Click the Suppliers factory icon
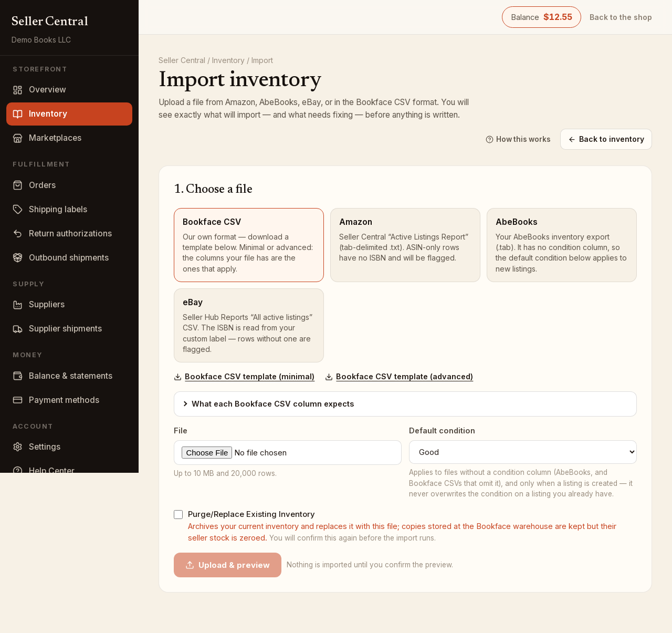 click(x=18, y=305)
